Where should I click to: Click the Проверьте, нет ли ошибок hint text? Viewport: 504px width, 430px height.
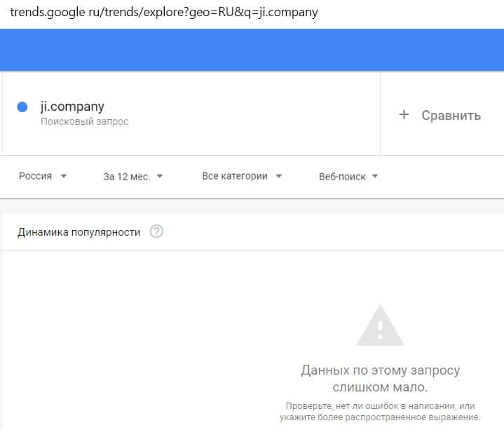[380, 411]
